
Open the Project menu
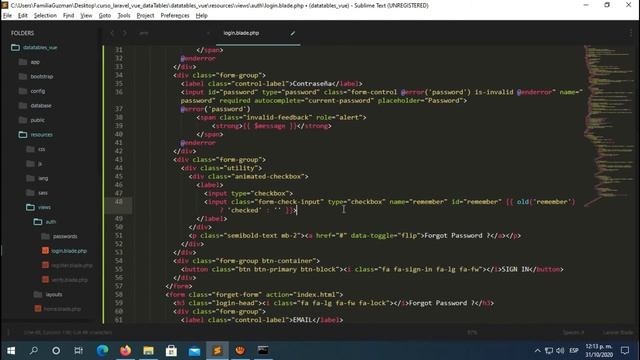[145, 16]
